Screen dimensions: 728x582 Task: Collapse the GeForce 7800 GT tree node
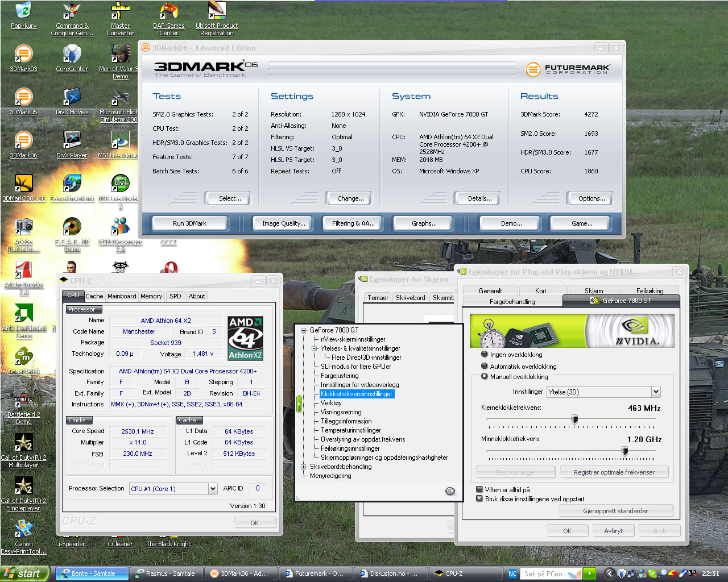pos(304,330)
